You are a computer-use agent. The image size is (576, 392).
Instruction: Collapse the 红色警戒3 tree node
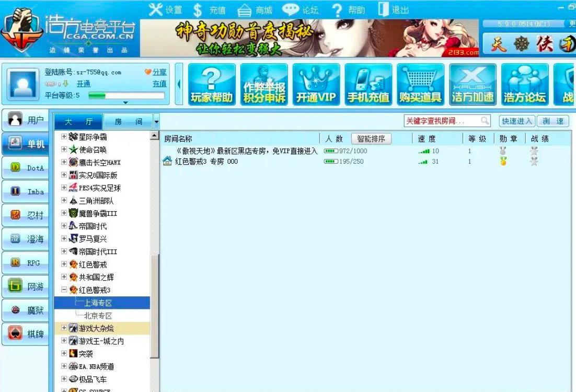tap(64, 290)
